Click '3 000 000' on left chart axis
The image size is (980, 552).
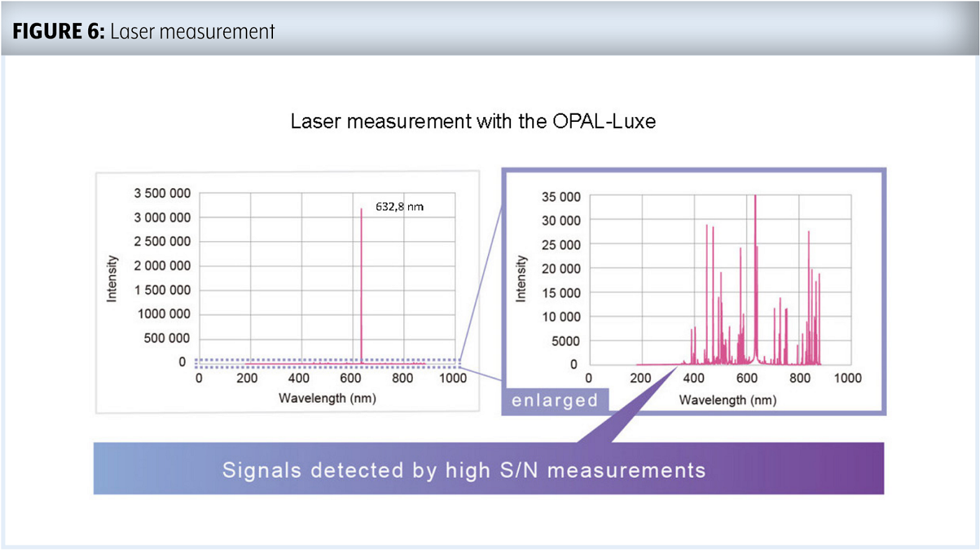162,217
